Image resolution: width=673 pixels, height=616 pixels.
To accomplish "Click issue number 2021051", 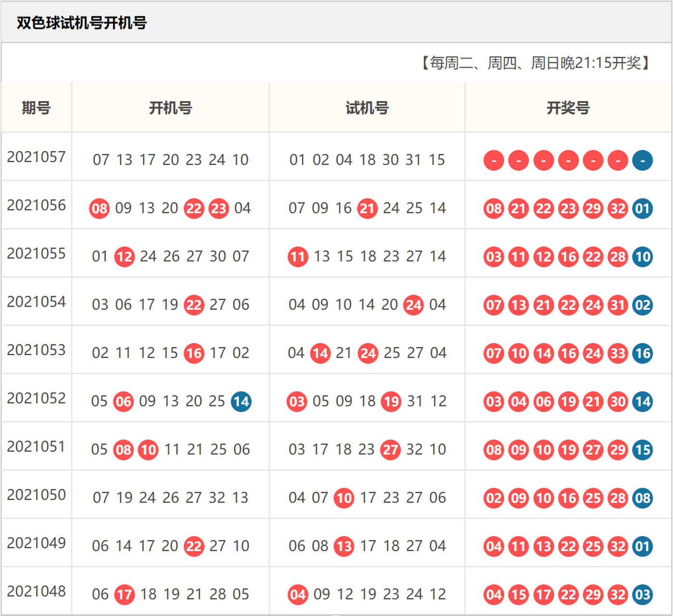I will (36, 447).
